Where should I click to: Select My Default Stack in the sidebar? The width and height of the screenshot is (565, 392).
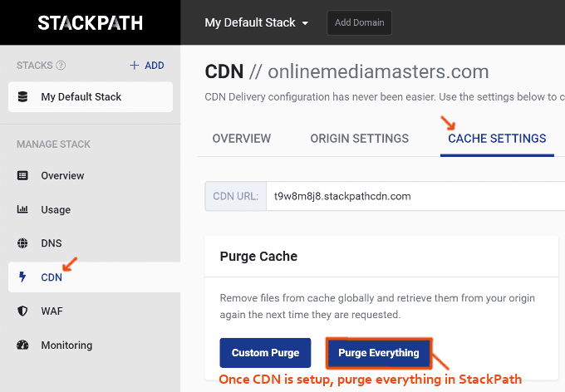tap(91, 96)
